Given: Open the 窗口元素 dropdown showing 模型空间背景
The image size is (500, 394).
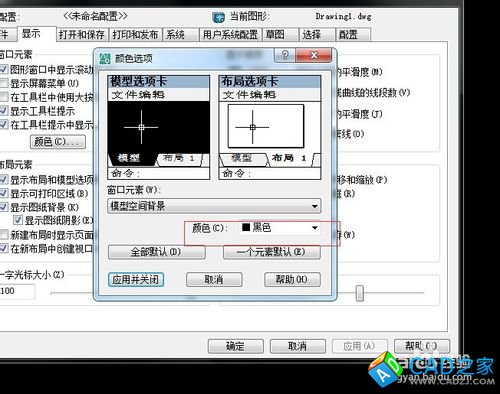Looking at the screenshot, I should (x=214, y=206).
